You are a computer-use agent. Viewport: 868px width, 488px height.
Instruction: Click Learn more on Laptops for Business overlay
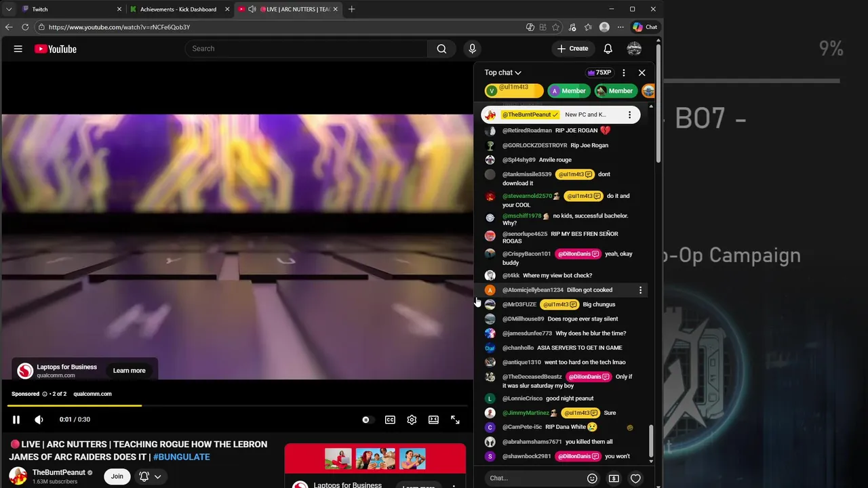(x=130, y=371)
